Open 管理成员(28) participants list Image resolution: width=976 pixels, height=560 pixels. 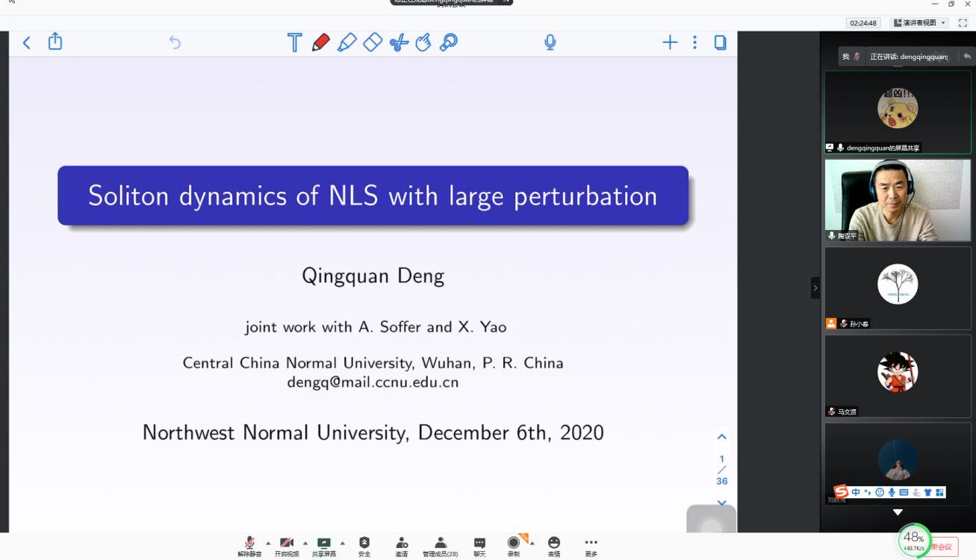(441, 546)
